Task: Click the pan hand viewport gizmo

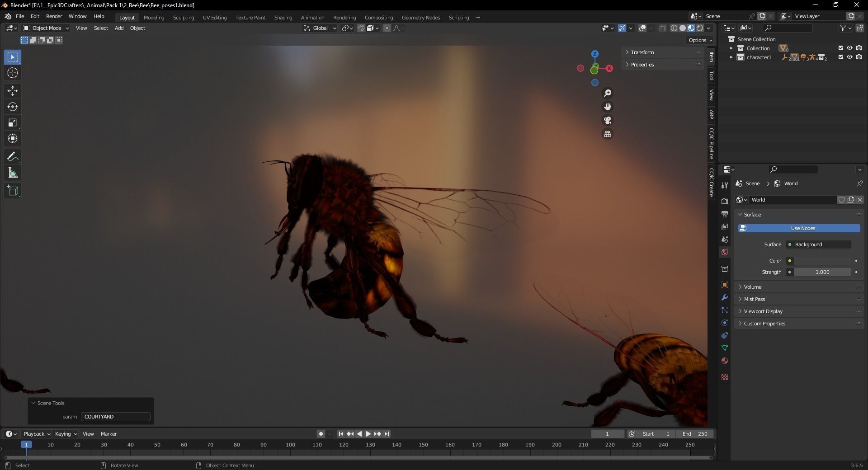Action: (x=608, y=107)
